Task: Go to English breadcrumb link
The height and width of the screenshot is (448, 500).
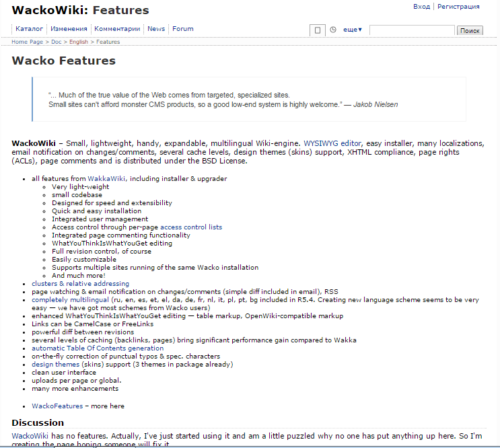Action: [x=79, y=42]
